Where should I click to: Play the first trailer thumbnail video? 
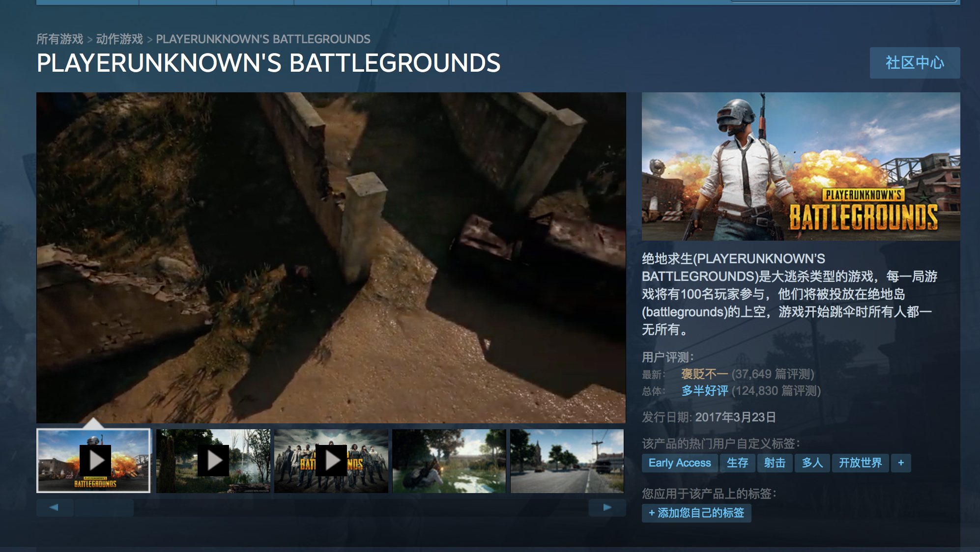coord(93,461)
